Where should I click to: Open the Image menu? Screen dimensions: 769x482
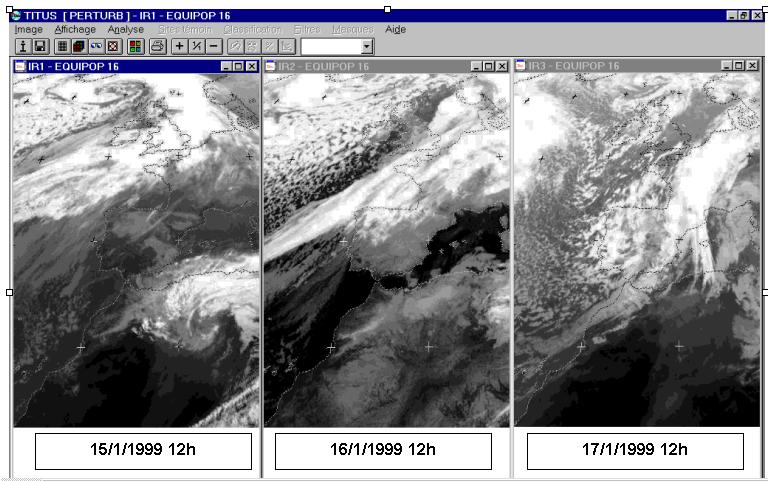click(x=28, y=30)
